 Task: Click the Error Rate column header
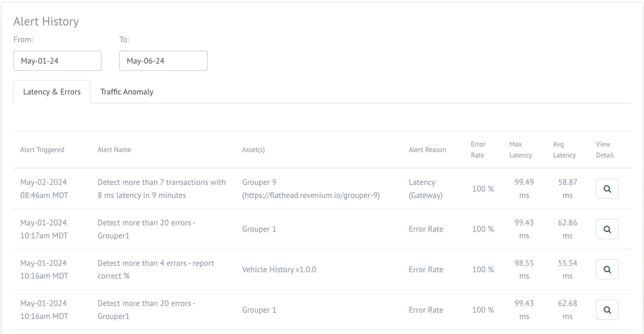[x=478, y=150]
